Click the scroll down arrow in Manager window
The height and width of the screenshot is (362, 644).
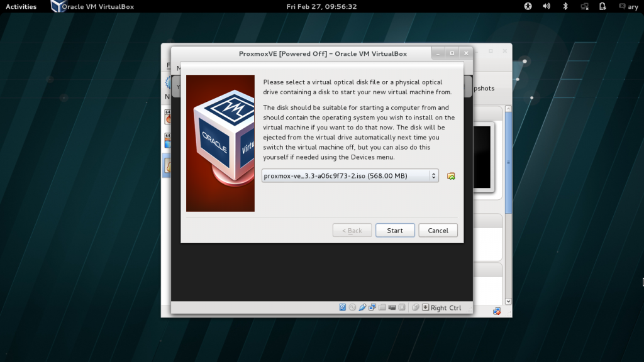point(508,301)
